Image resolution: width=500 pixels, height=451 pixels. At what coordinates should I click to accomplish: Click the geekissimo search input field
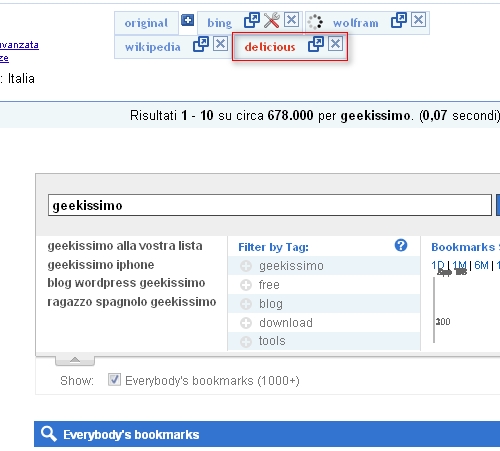coord(270,205)
